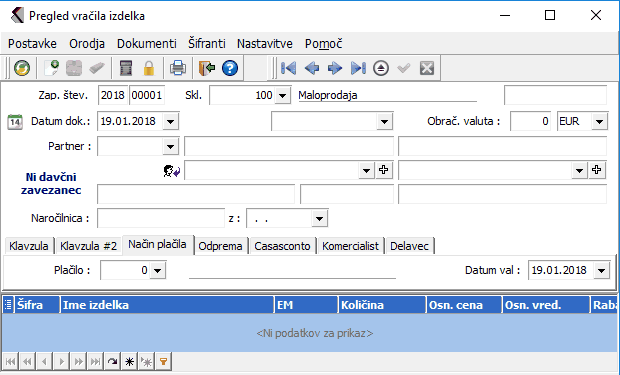Screen dimensions: 620x375
Task: Click grid refresh curved arrow button
Action: (x=112, y=361)
